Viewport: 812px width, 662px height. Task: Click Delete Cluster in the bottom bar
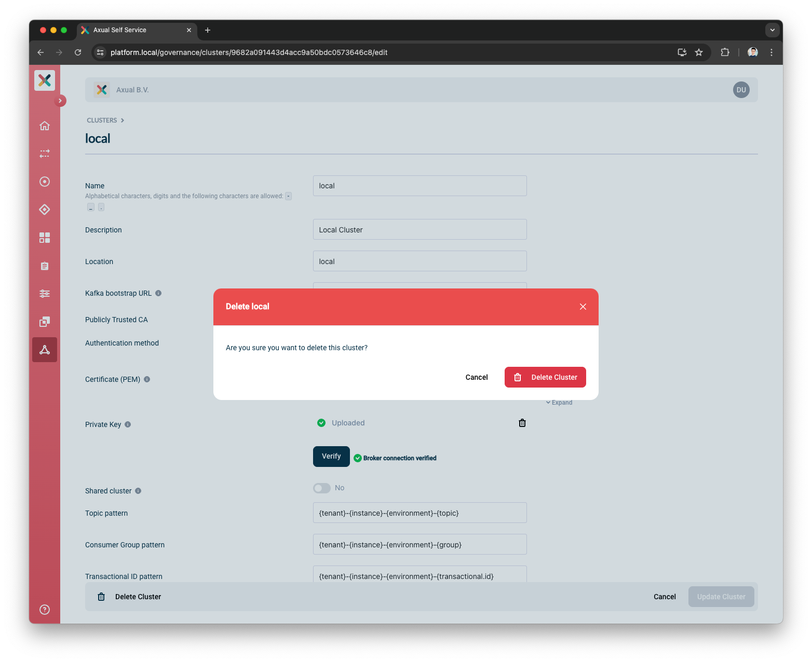[x=129, y=597]
